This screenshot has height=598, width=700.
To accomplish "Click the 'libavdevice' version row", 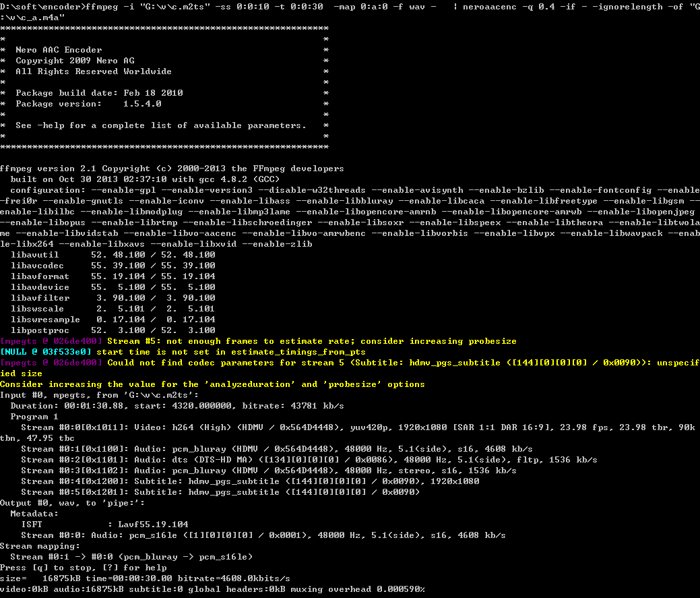I will tap(113, 287).
